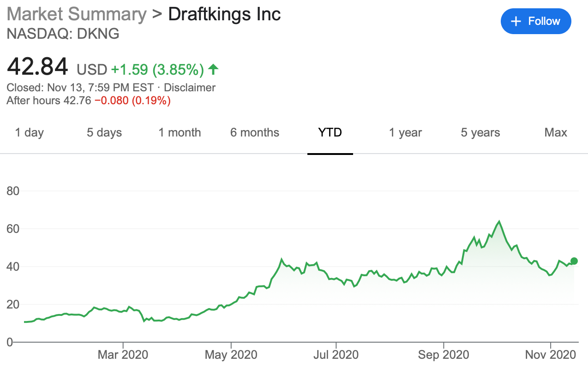
Task: Select the latest data point dot on chart
Action: (573, 261)
